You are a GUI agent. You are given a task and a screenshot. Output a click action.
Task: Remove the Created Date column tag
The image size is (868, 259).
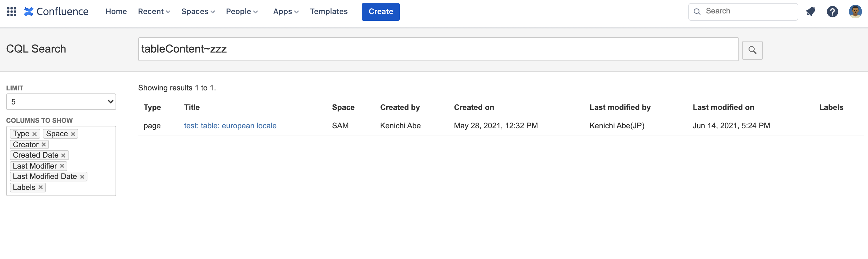click(x=63, y=155)
